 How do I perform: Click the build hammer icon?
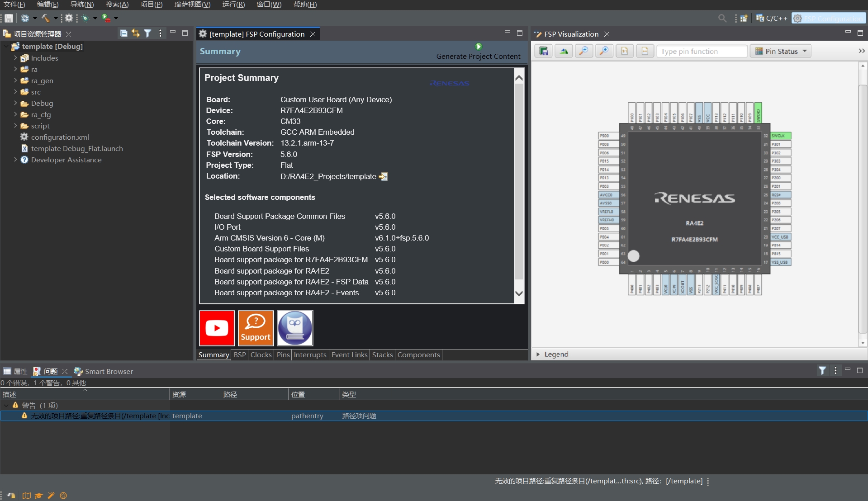point(45,18)
